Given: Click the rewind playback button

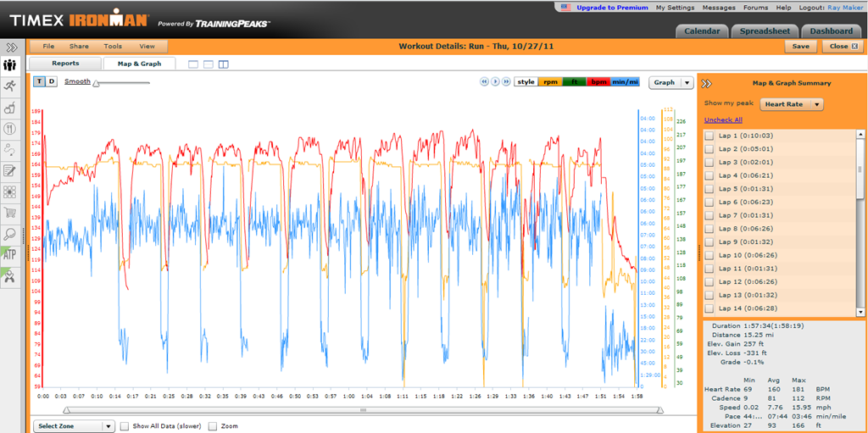Looking at the screenshot, I should 484,82.
